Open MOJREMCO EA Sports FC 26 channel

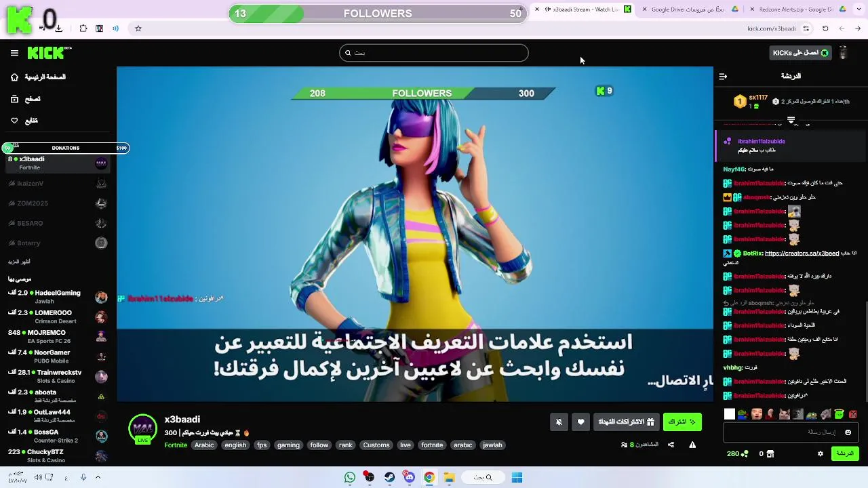click(x=58, y=337)
